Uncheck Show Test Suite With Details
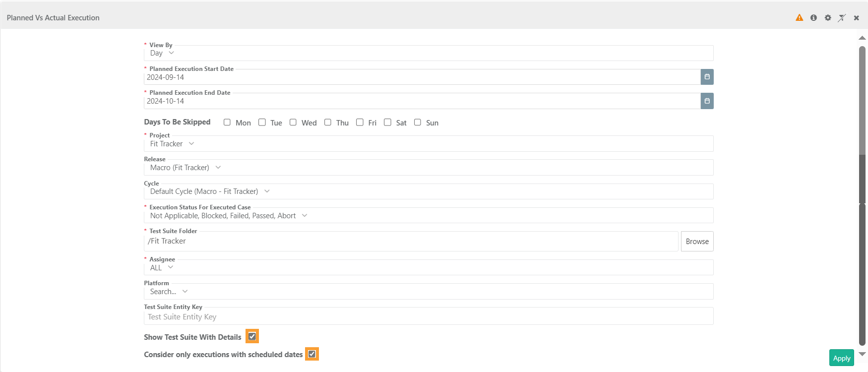The width and height of the screenshot is (868, 372). tap(252, 336)
